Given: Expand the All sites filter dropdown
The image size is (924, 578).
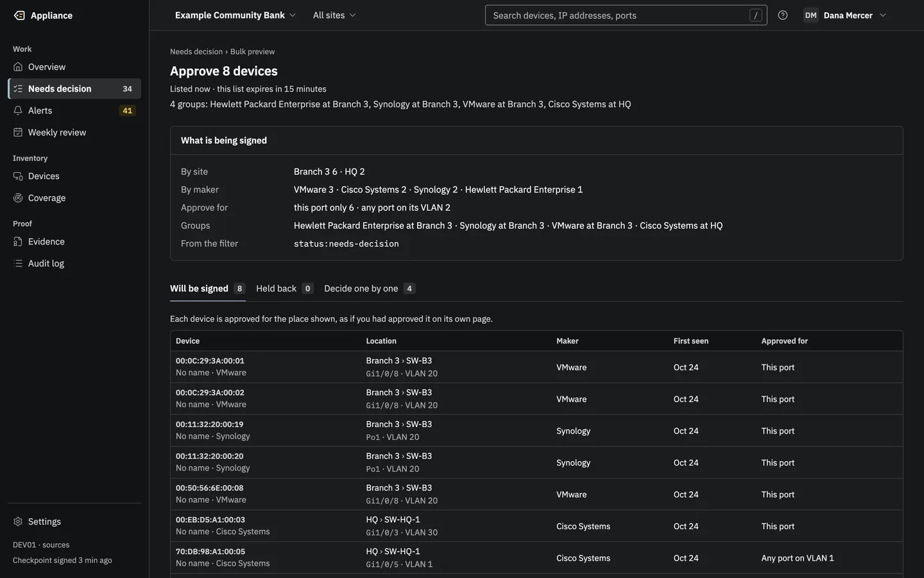Looking at the screenshot, I should 334,15.
